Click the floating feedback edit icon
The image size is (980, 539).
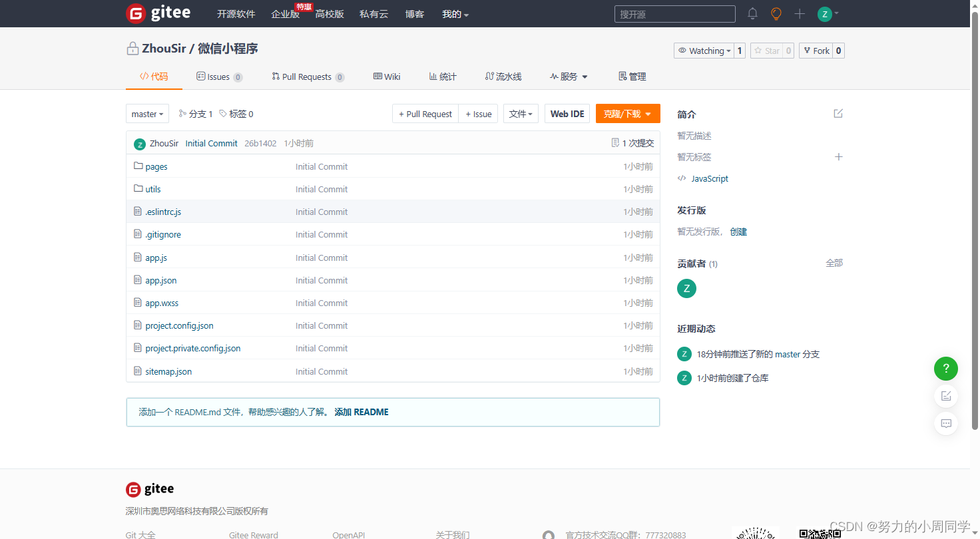pyautogui.click(x=946, y=396)
